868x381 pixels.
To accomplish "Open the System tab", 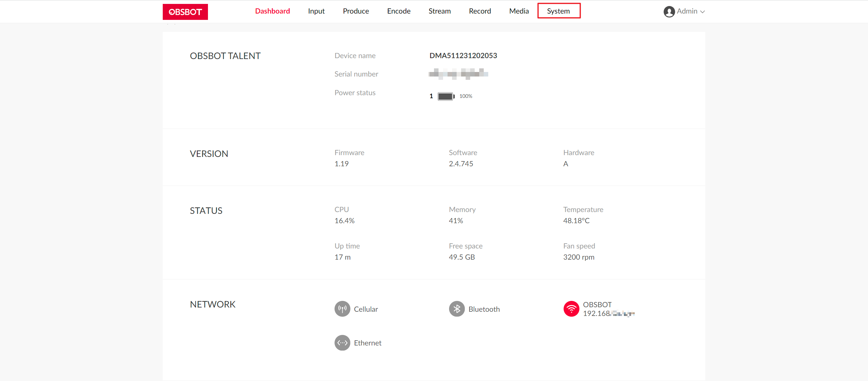I will click(x=558, y=11).
